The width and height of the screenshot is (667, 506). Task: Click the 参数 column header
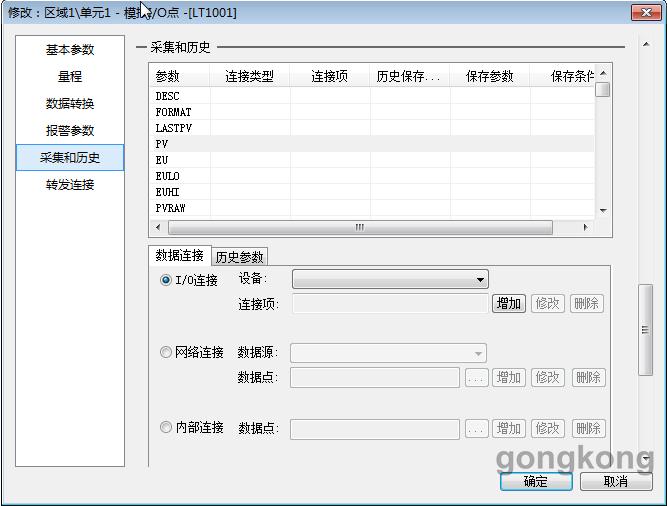click(180, 77)
